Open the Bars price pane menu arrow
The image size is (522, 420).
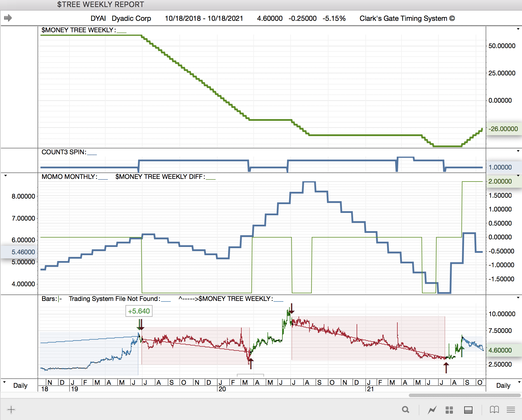pyautogui.click(x=518, y=298)
